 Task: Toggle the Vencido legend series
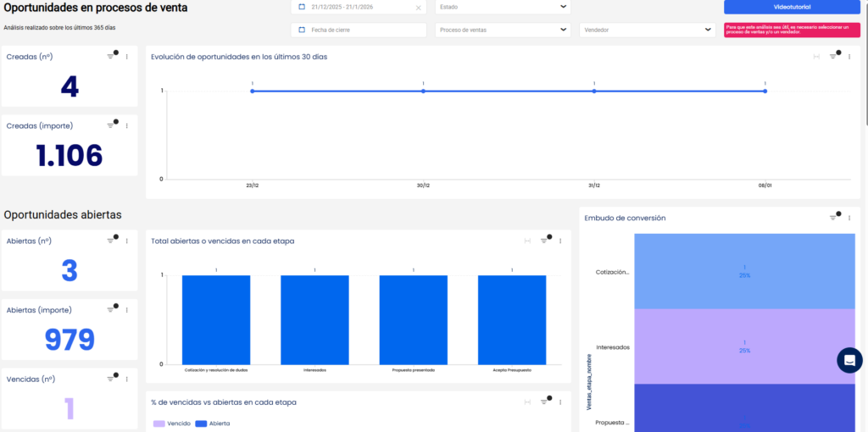[x=172, y=423]
